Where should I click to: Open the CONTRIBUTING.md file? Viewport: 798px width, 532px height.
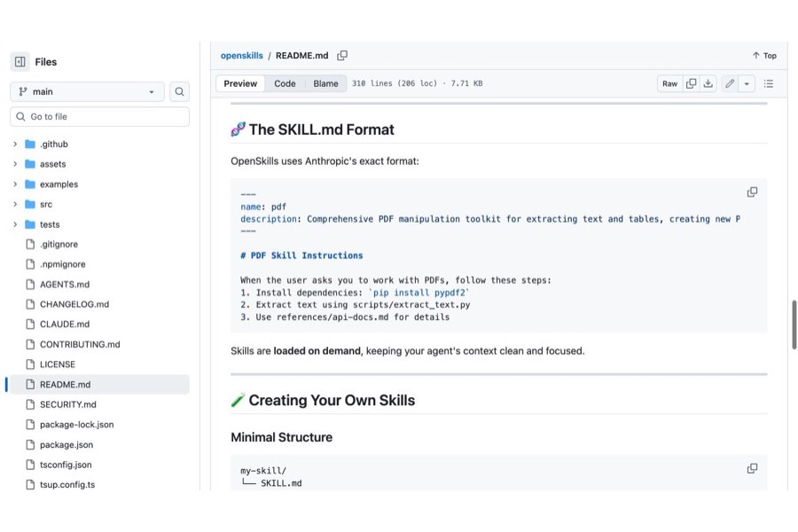[x=80, y=345]
